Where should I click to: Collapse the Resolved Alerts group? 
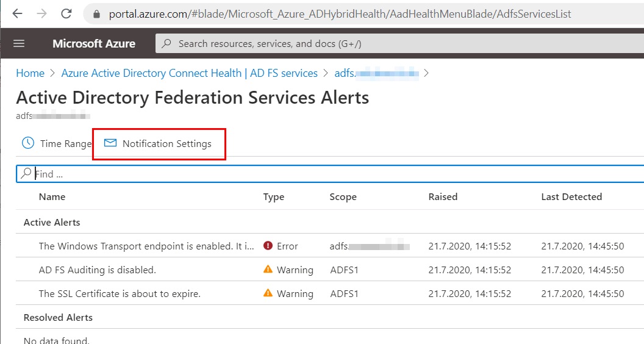click(x=58, y=318)
